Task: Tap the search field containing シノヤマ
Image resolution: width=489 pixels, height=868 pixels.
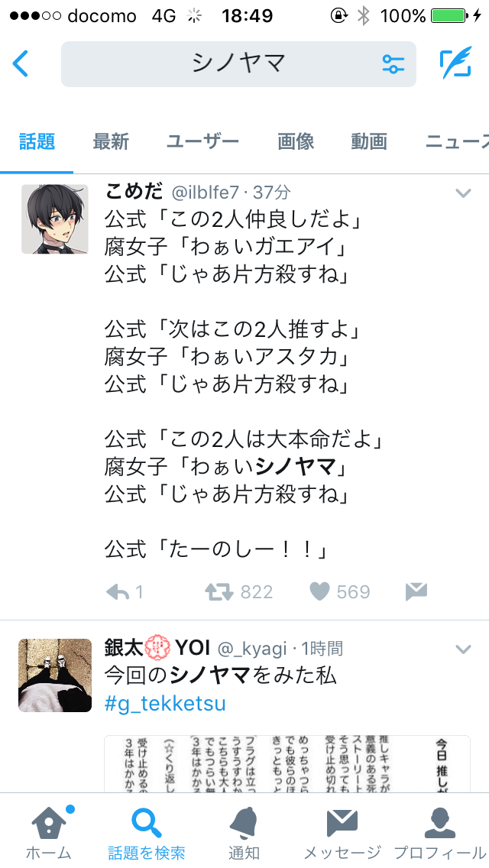Action: tap(238, 64)
